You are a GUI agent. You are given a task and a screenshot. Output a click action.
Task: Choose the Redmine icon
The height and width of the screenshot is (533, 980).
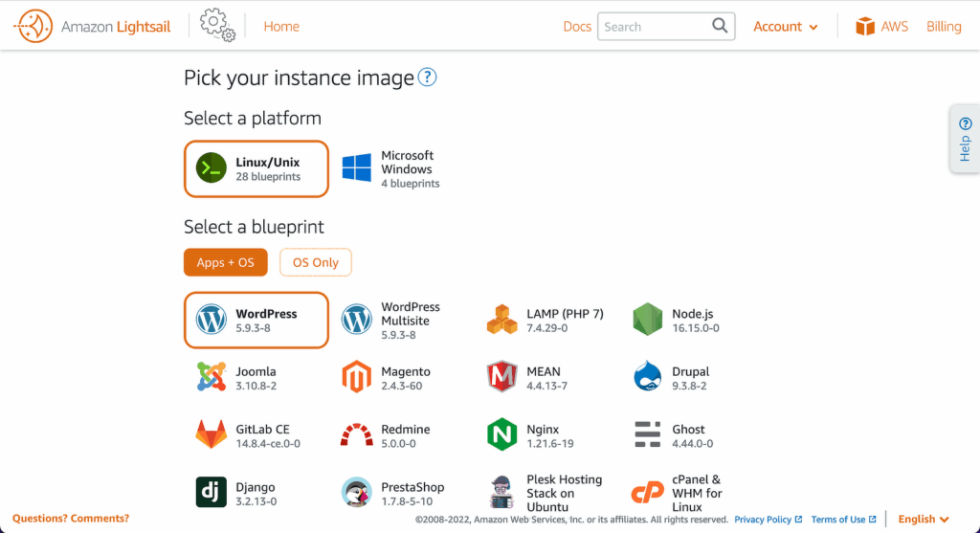[x=357, y=434]
